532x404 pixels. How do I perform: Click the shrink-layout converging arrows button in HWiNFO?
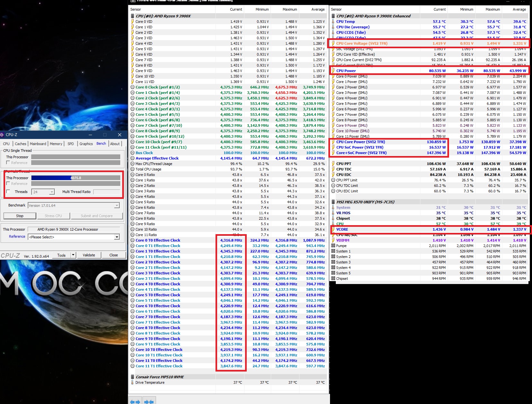pos(149,401)
